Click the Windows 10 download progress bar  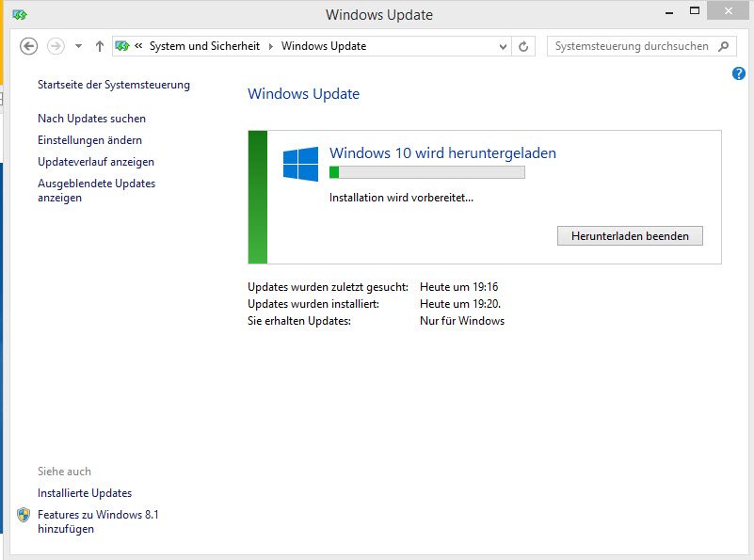[x=427, y=172]
